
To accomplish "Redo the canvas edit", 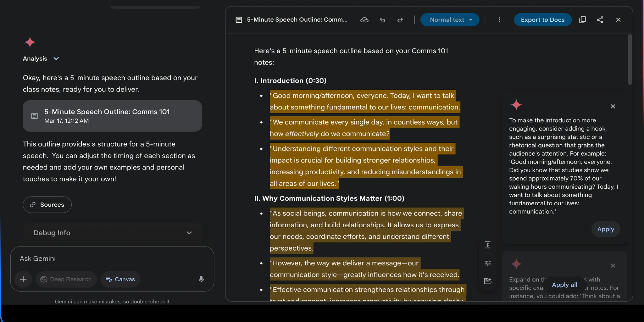I will point(400,20).
